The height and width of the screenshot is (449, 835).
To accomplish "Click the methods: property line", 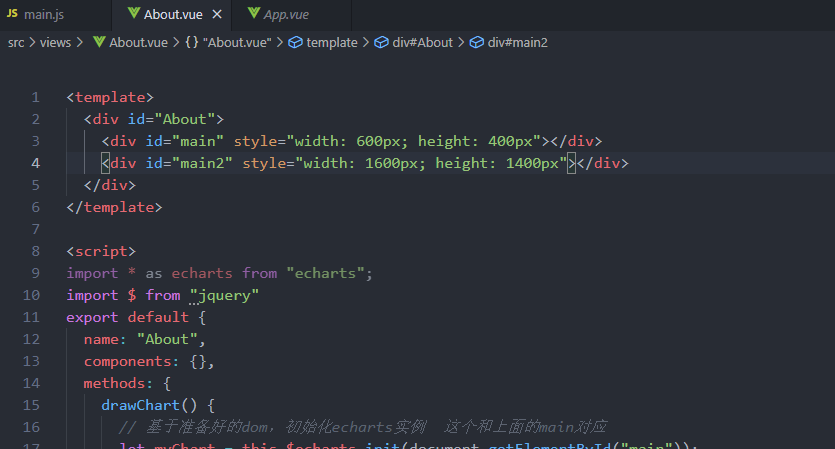I will tap(127, 383).
